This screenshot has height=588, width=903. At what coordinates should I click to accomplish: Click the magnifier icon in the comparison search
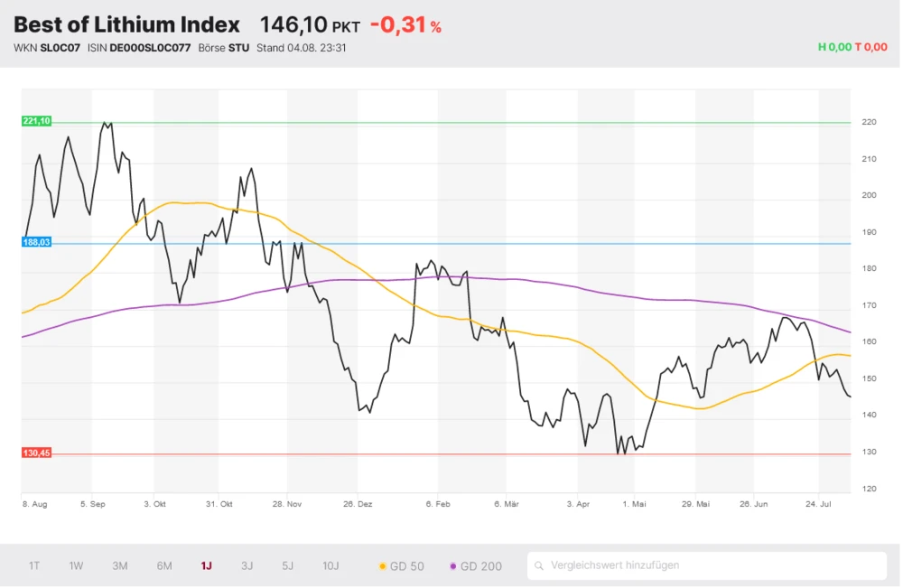tap(540, 566)
